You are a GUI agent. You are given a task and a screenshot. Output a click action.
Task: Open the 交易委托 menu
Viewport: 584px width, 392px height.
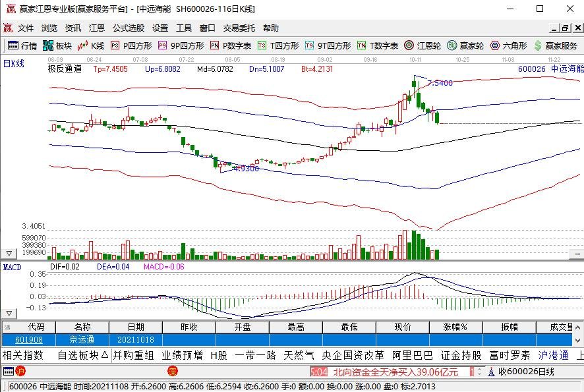coord(239,28)
